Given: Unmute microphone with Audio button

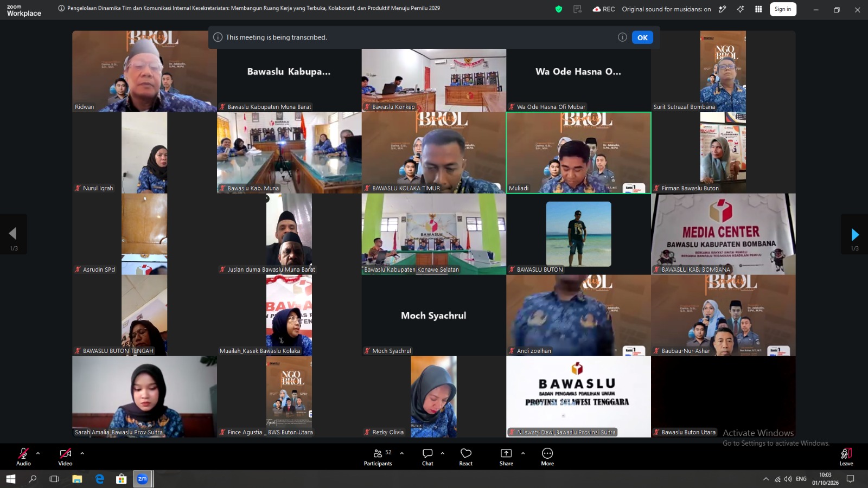Looking at the screenshot, I should [x=23, y=457].
